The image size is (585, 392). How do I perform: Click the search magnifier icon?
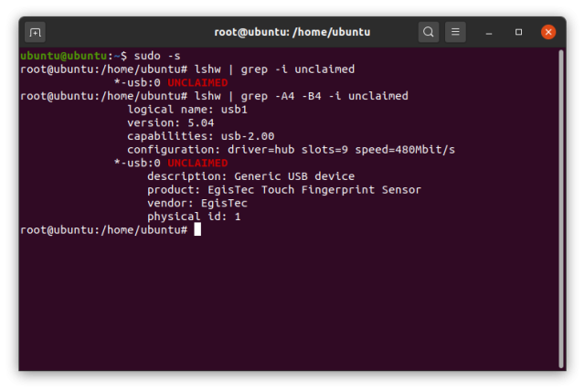[x=429, y=32]
